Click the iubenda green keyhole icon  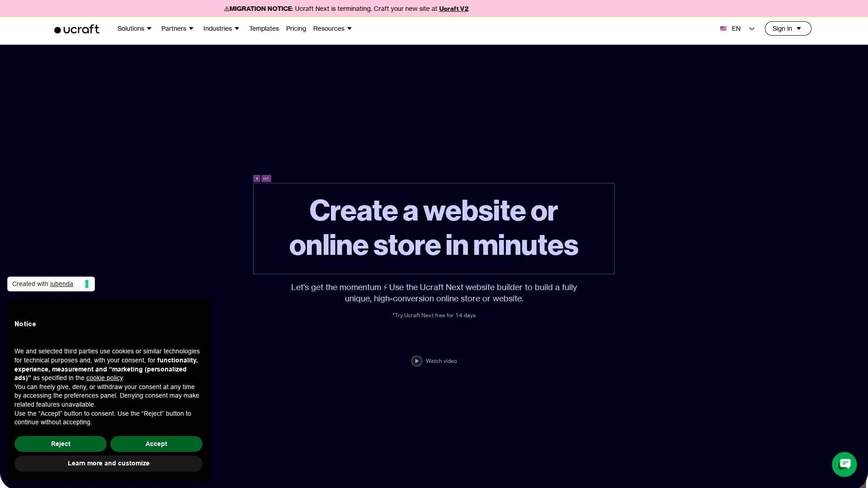tap(87, 284)
